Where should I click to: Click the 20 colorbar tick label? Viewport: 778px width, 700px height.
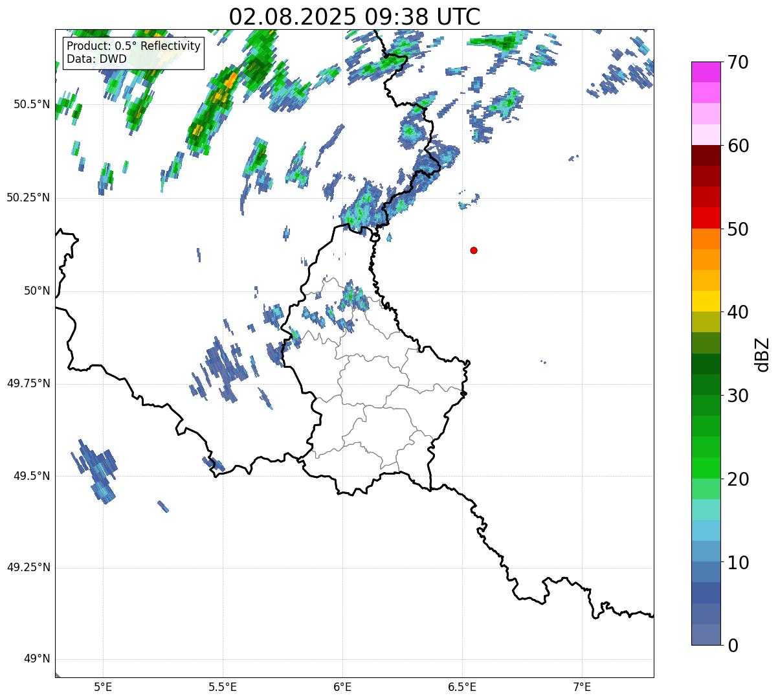tap(737, 479)
